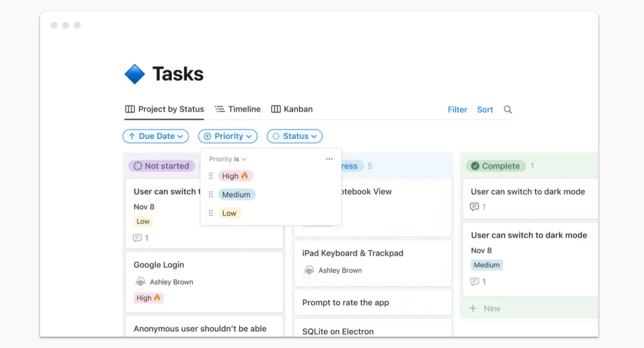Expand the Status filter dropdown
The width and height of the screenshot is (644, 348).
(x=295, y=136)
